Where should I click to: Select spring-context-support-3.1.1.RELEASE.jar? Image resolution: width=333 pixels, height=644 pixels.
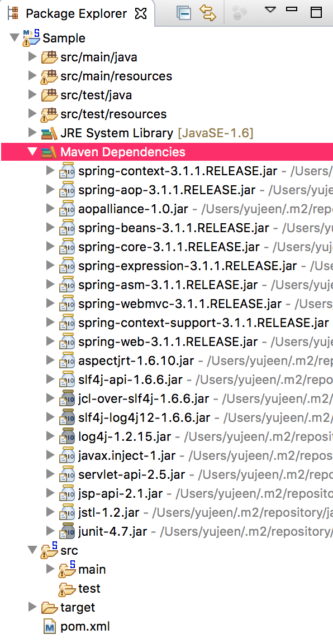[x=204, y=323]
